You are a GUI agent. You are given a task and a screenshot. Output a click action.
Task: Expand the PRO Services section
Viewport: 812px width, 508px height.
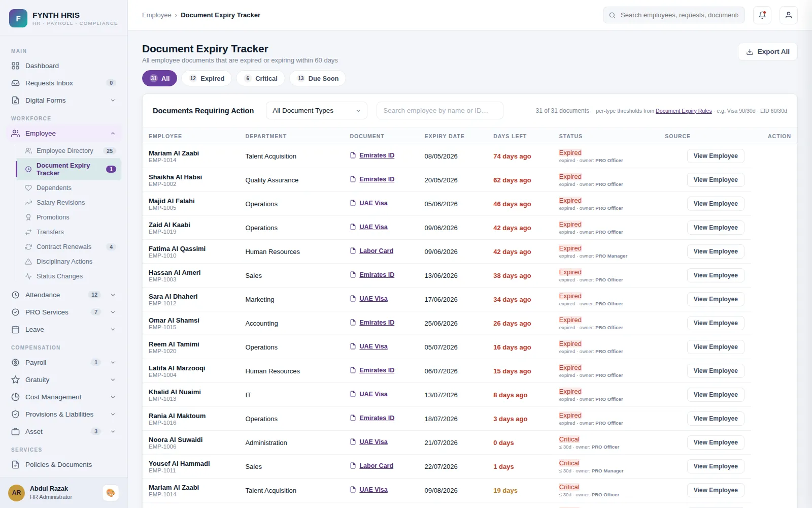[x=63, y=312]
